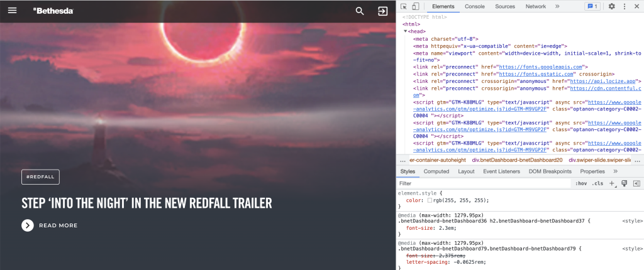Switch to the Elements tab
The height and width of the screenshot is (270, 644).
coord(443,6)
